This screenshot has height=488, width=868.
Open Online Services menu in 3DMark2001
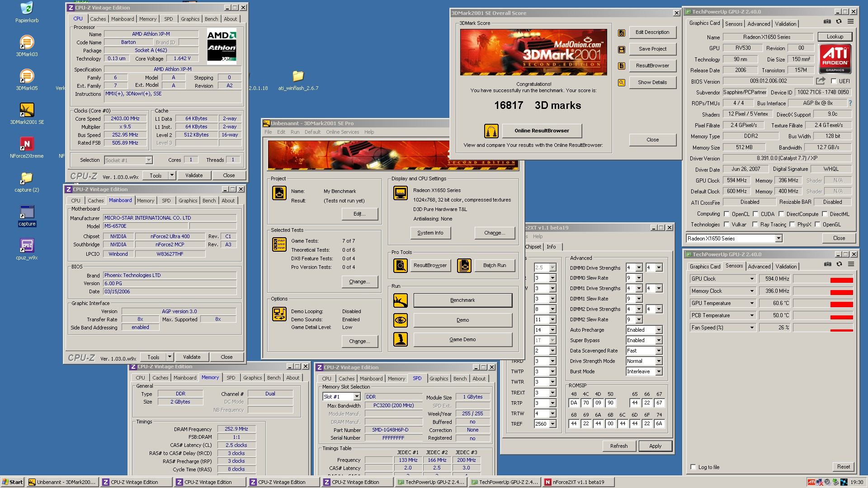(342, 132)
